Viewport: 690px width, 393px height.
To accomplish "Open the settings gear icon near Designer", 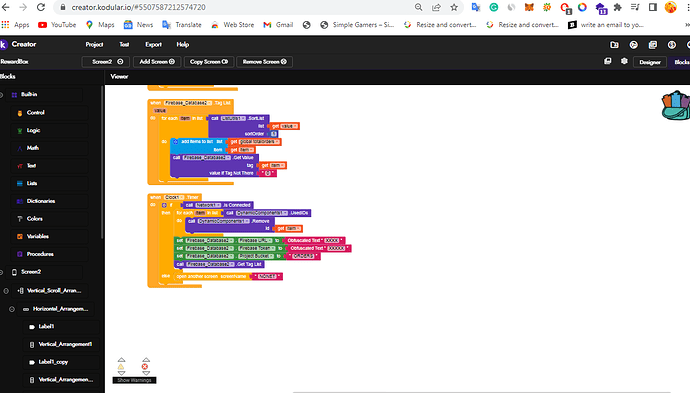I will [624, 61].
